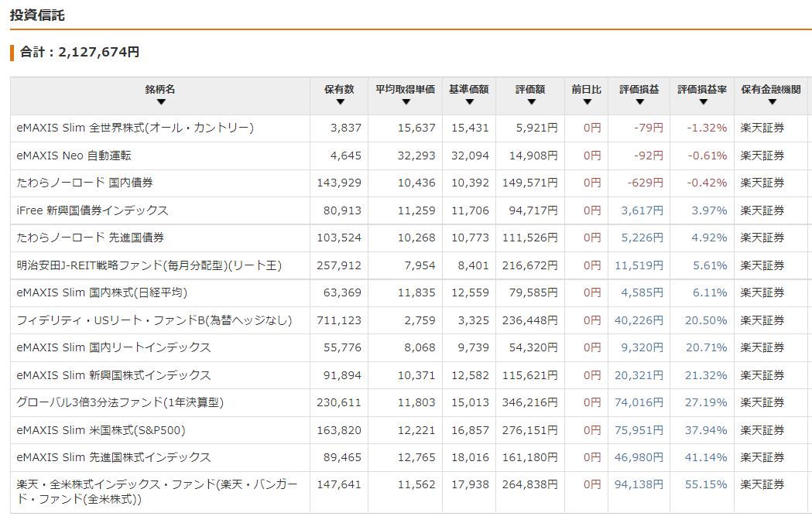Click the 合計：2,127,674円 total text

pos(79,52)
